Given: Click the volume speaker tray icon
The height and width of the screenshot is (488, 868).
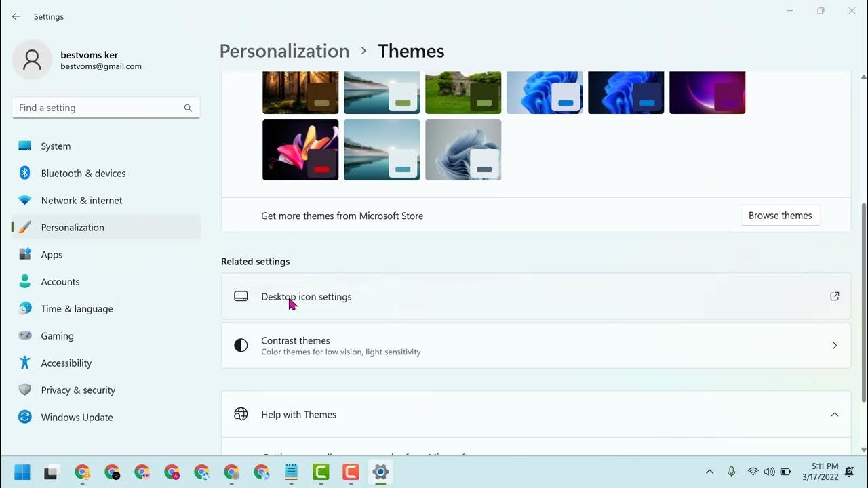Looking at the screenshot, I should click(x=769, y=472).
